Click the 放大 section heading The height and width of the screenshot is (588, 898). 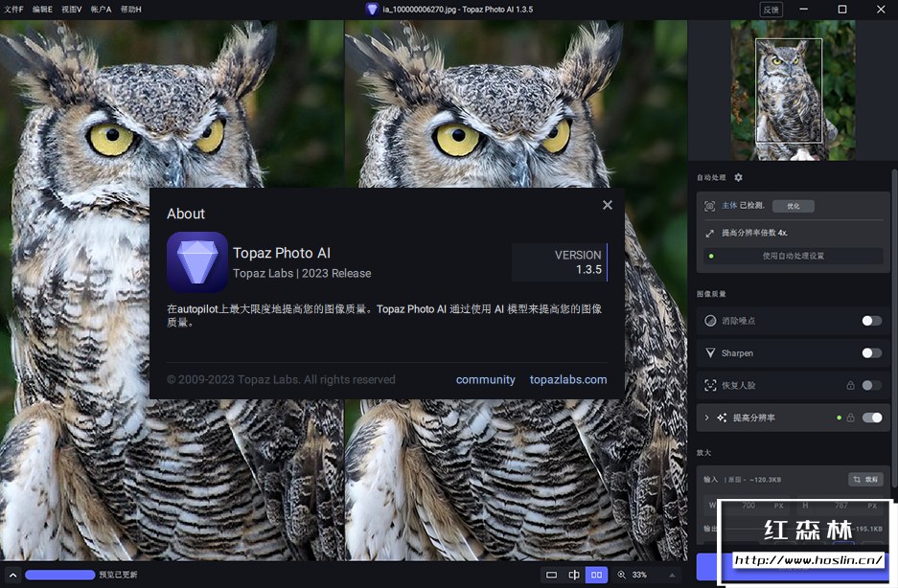[703, 453]
